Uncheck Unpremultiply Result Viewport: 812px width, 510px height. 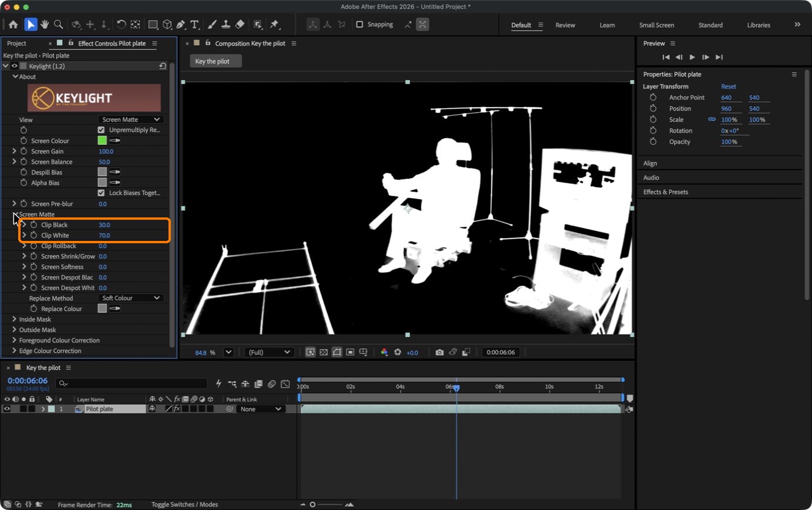101,130
